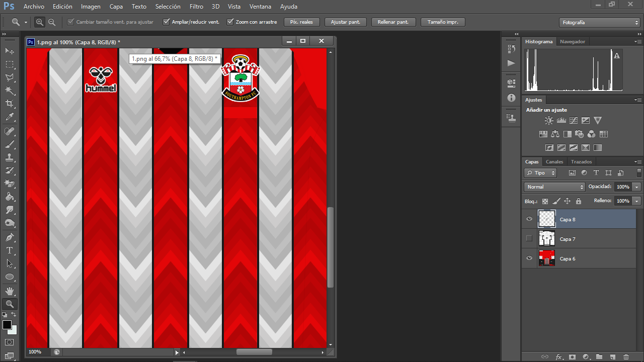Viewport: 644px width, 362px height.
Task: Toggle lock all padlock icon
Action: (x=578, y=201)
